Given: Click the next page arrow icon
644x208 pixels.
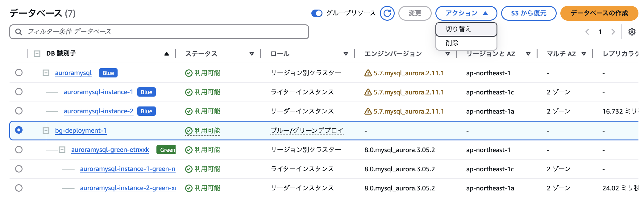Looking at the screenshot, I should click(613, 32).
